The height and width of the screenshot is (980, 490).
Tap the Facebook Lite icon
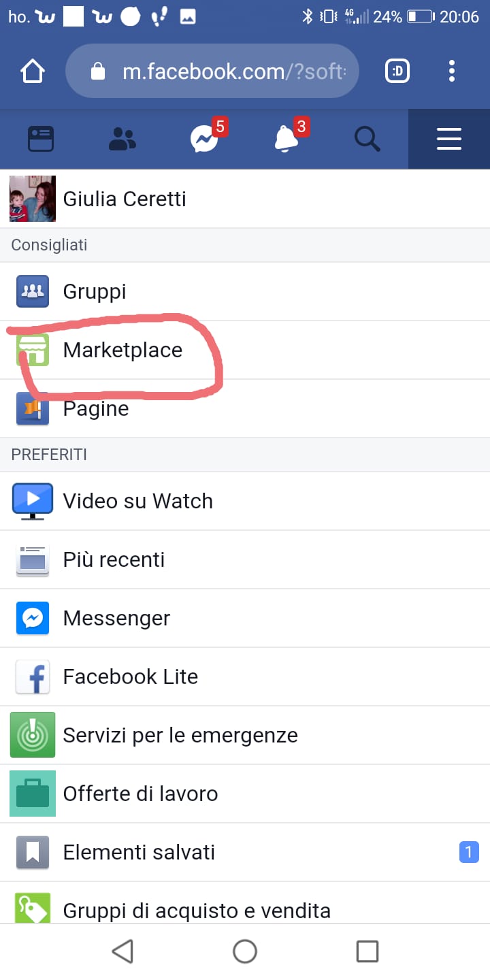[33, 676]
